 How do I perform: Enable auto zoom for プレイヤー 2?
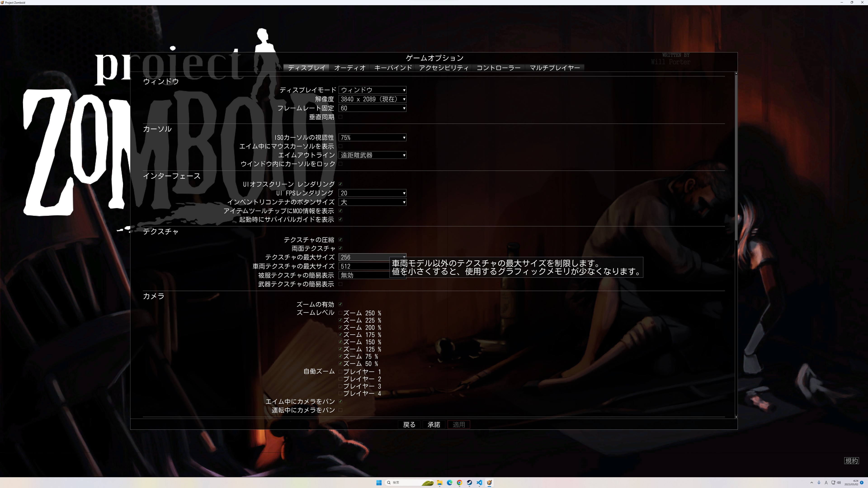click(340, 379)
